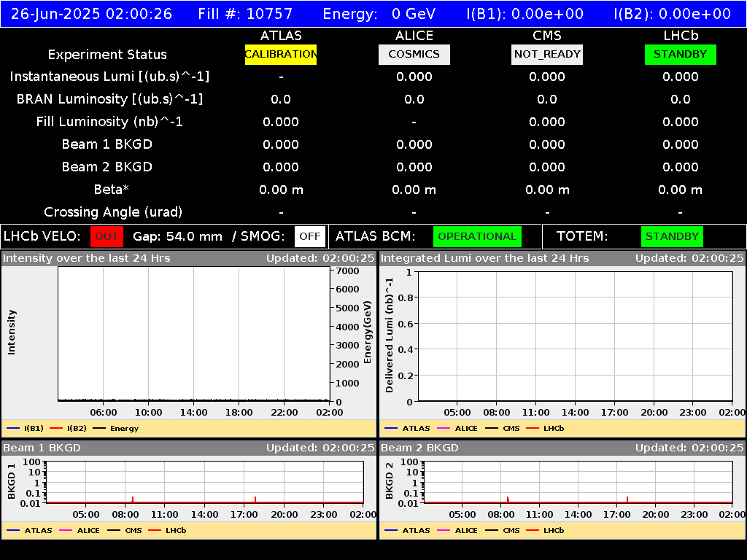Screen dimensions: 747x560
Task: Click the Beam 1 BKGD table row label
Action: [107, 144]
